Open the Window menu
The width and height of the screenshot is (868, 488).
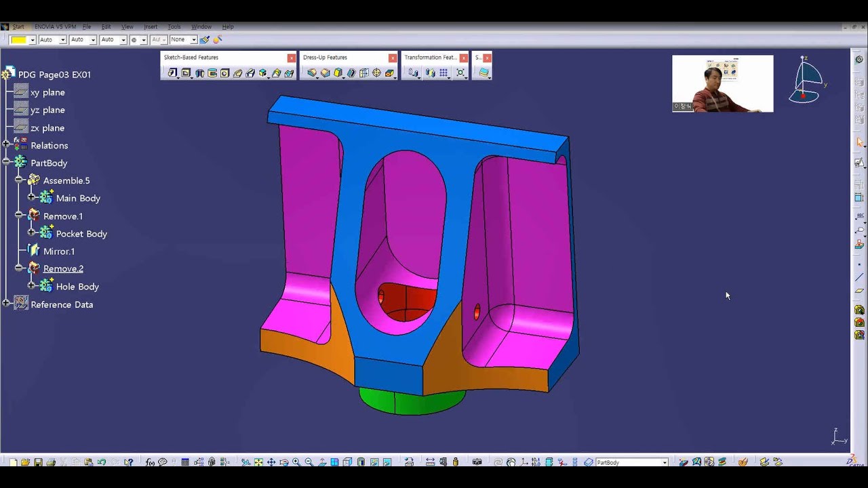click(201, 26)
